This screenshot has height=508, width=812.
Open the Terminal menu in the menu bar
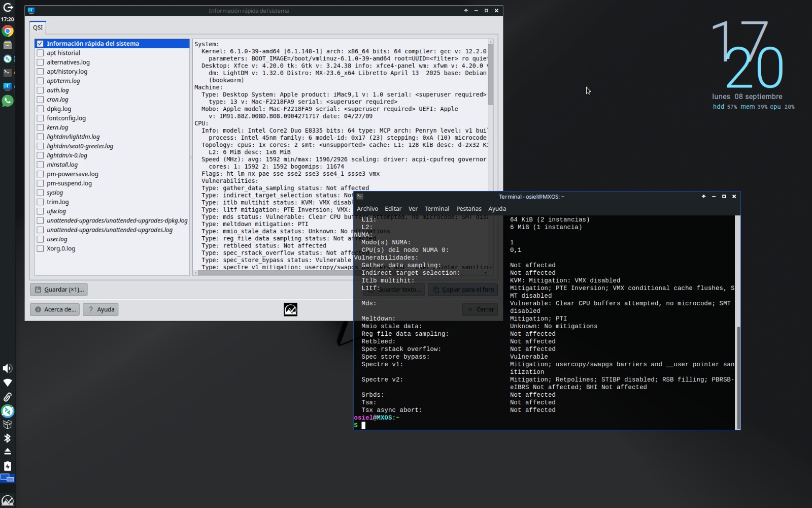[x=436, y=209]
